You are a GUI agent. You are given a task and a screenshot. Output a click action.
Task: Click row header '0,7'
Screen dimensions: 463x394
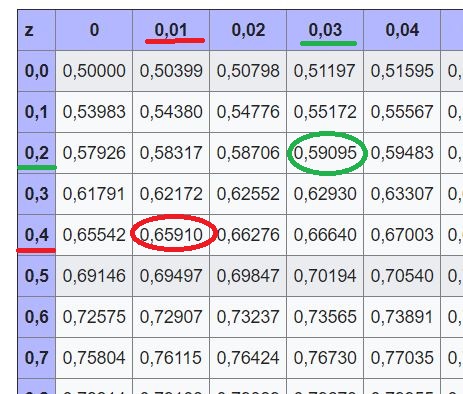[36, 358]
